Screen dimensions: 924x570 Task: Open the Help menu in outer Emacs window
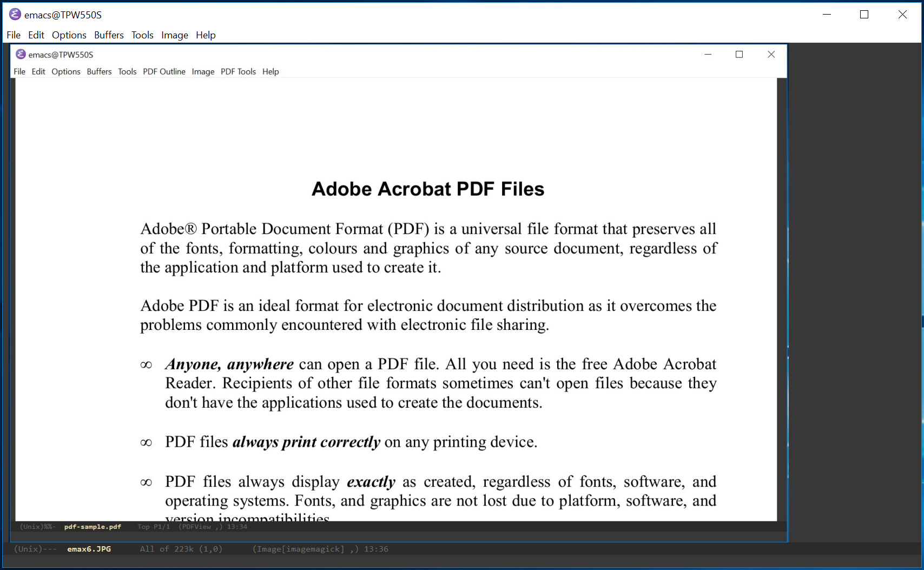(206, 35)
